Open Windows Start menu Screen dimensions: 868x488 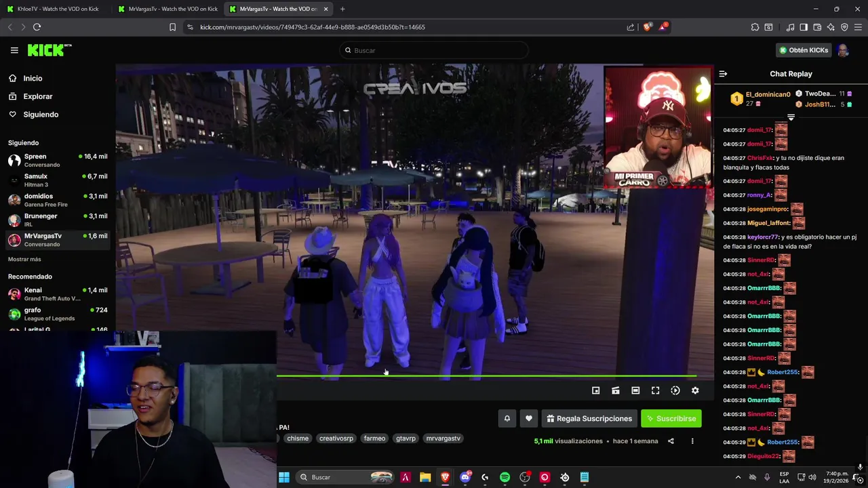[284, 477]
